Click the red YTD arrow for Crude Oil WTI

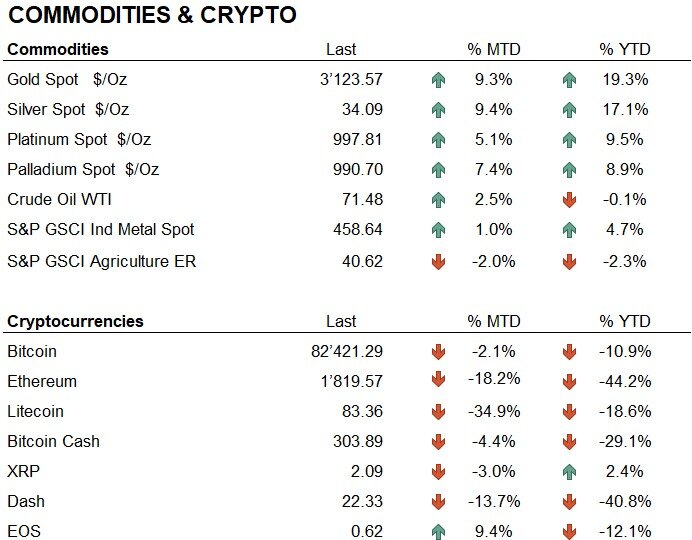pos(570,200)
